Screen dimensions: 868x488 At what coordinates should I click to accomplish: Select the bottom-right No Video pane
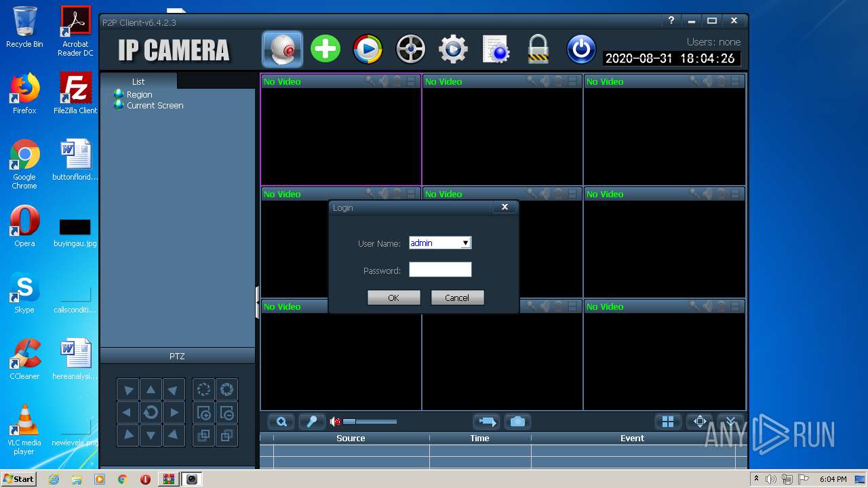point(665,354)
